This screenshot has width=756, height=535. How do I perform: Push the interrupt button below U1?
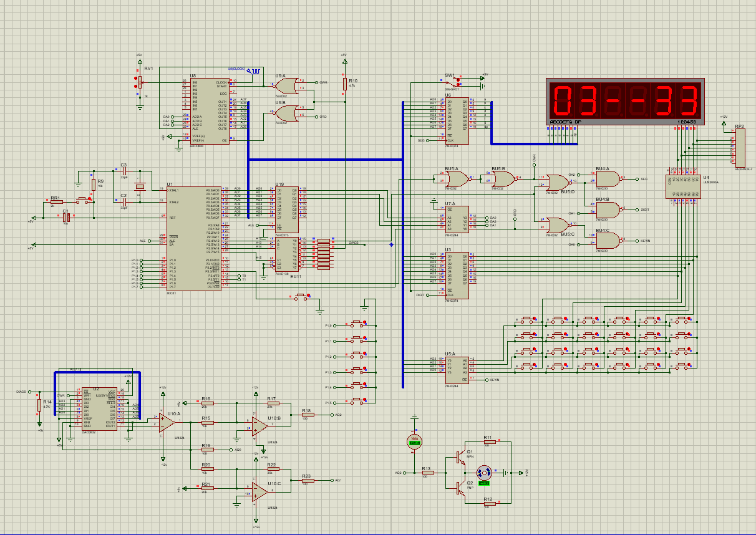302,297
